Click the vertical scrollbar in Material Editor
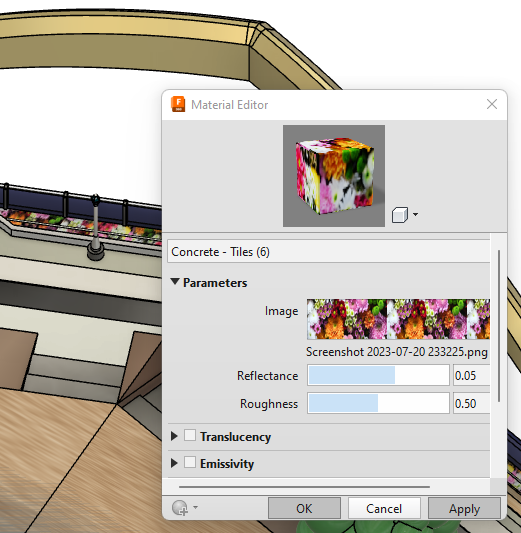Screen dimensions: 521x533 tap(499, 326)
